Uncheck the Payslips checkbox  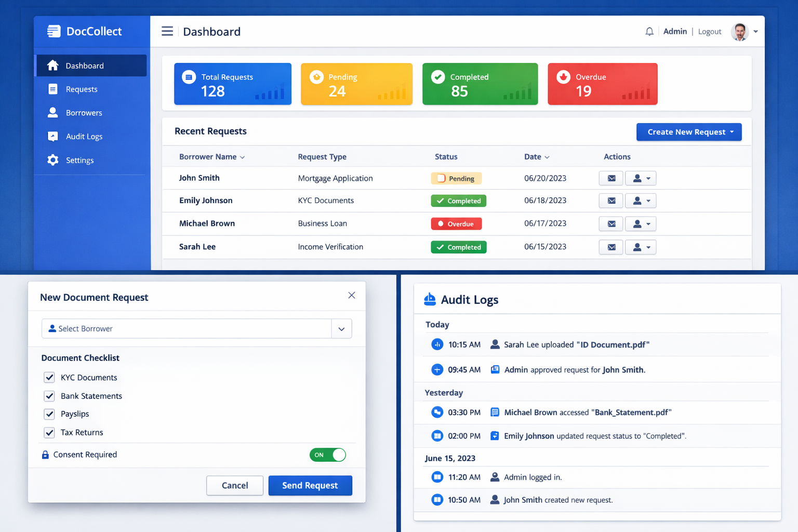(x=49, y=414)
